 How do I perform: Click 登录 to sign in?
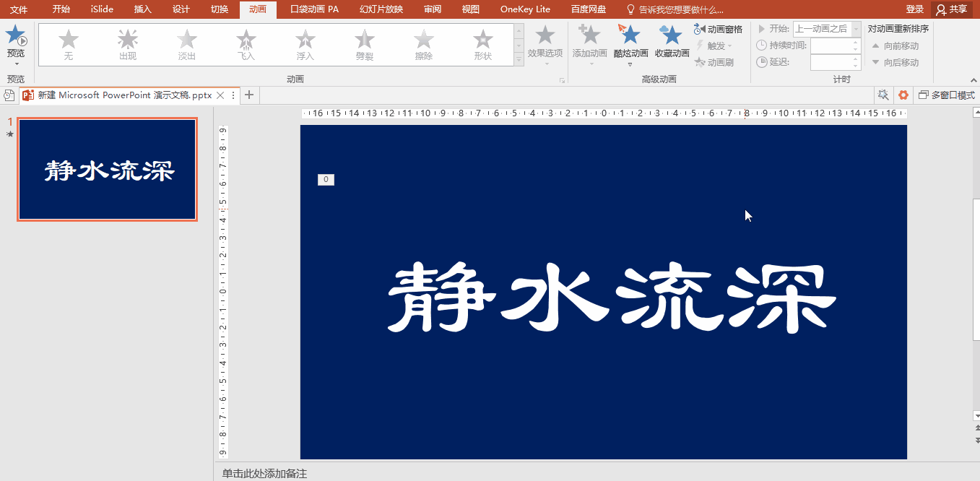point(914,9)
